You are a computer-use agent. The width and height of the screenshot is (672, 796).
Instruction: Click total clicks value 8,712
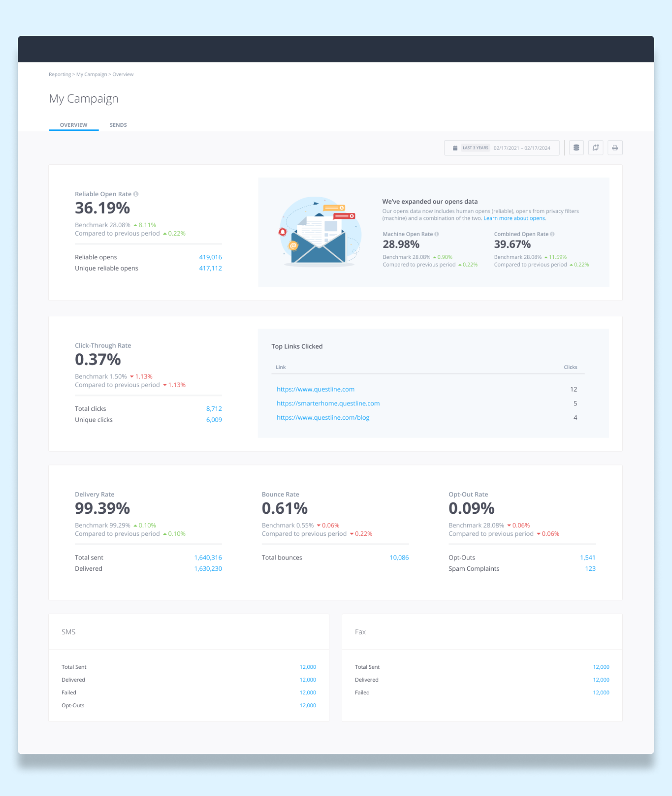(x=214, y=409)
